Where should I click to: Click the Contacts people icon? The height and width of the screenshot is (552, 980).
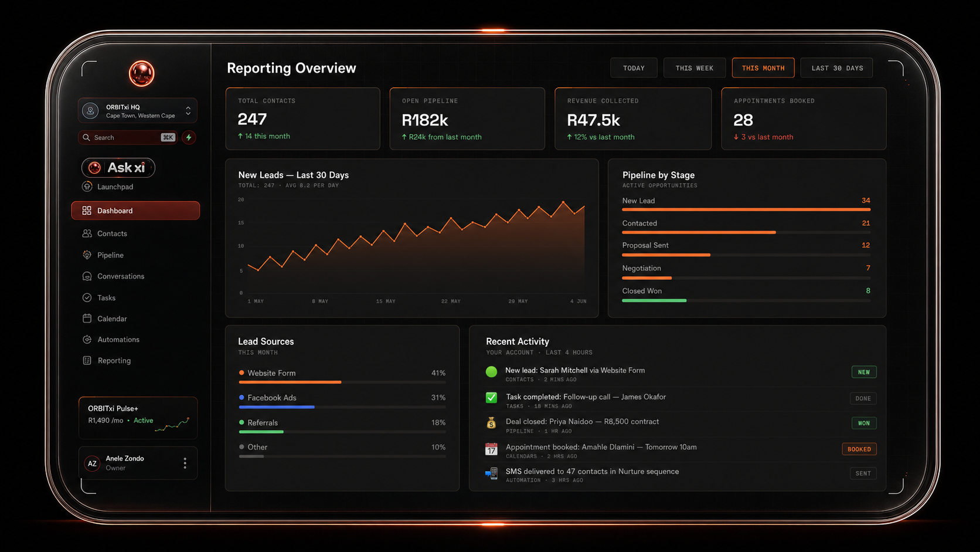[87, 233]
